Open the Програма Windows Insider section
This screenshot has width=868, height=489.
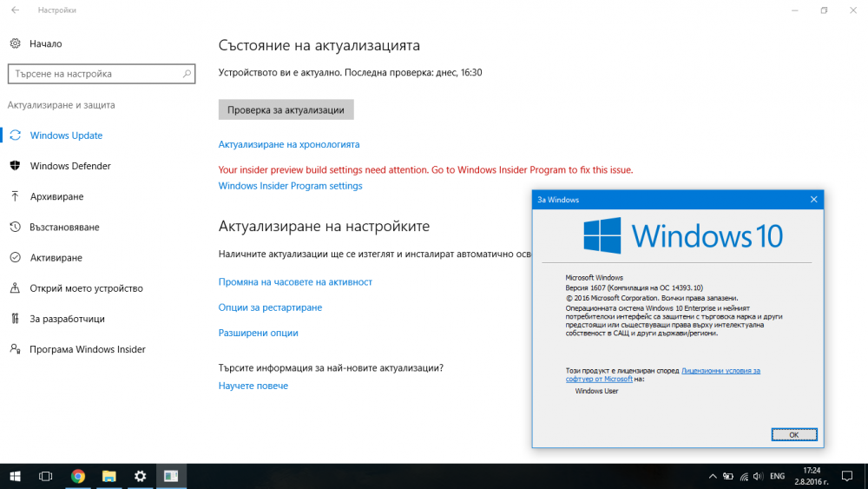[88, 349]
